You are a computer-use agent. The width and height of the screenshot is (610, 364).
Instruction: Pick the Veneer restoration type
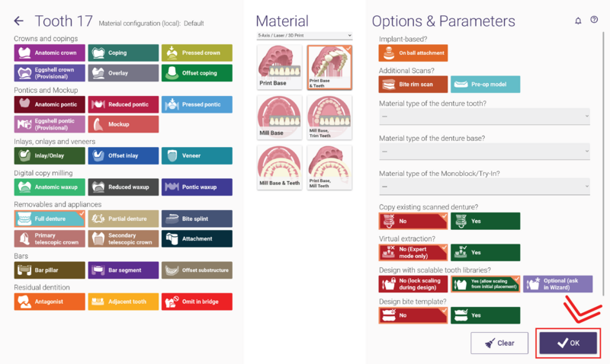click(x=197, y=155)
